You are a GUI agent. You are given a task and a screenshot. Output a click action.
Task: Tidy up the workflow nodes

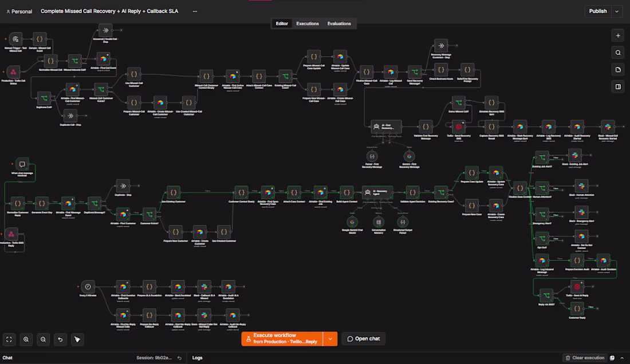pyautogui.click(x=77, y=339)
